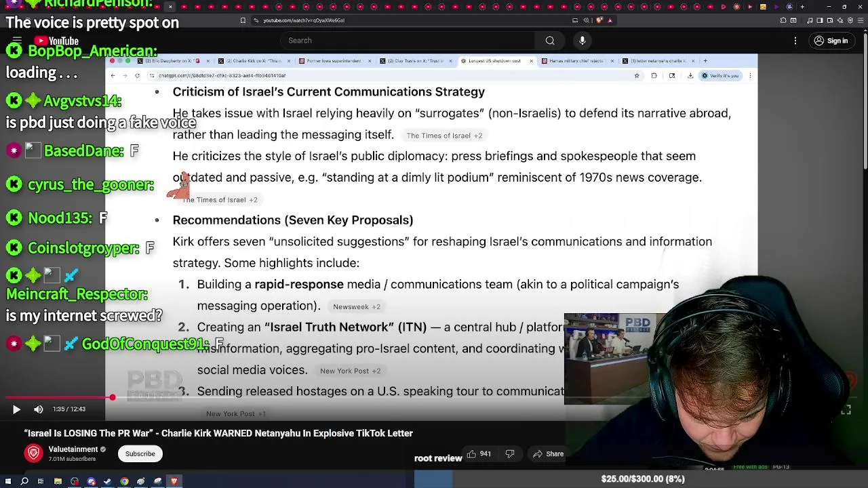Screen dimensions: 868x488
Task: Open the Windows Start button
Action: pyautogui.click(x=8, y=481)
